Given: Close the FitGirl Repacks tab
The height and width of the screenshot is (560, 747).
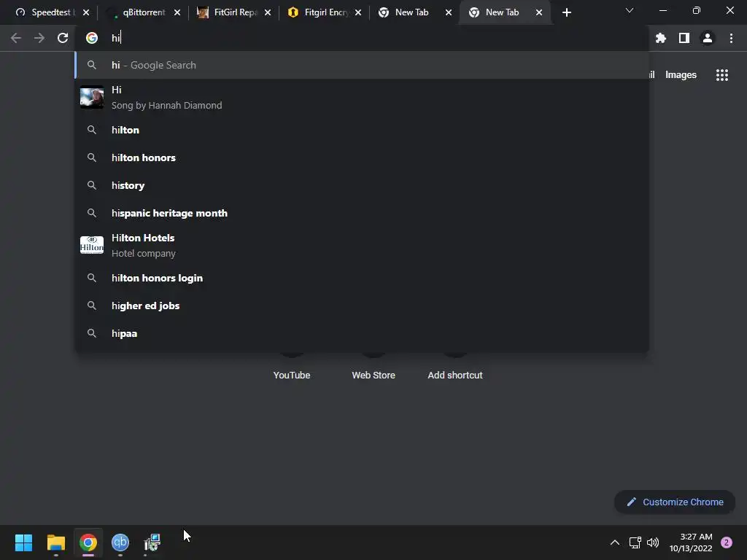Looking at the screenshot, I should pos(268,12).
